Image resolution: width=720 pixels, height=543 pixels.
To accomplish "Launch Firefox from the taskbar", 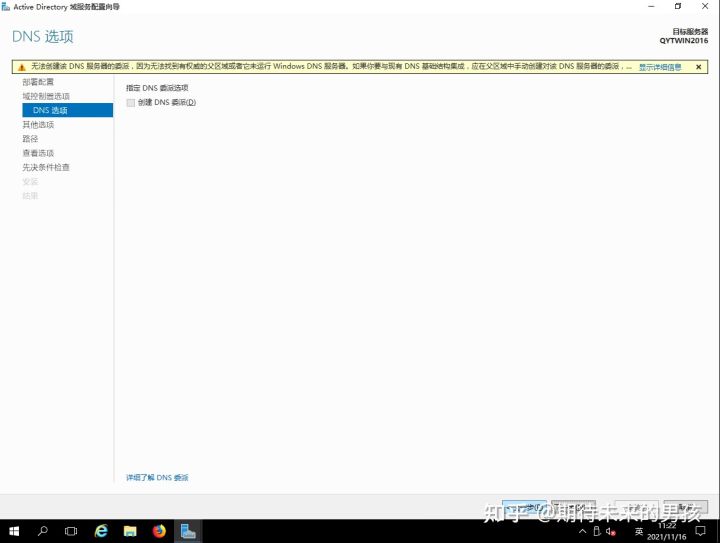I will click(159, 531).
